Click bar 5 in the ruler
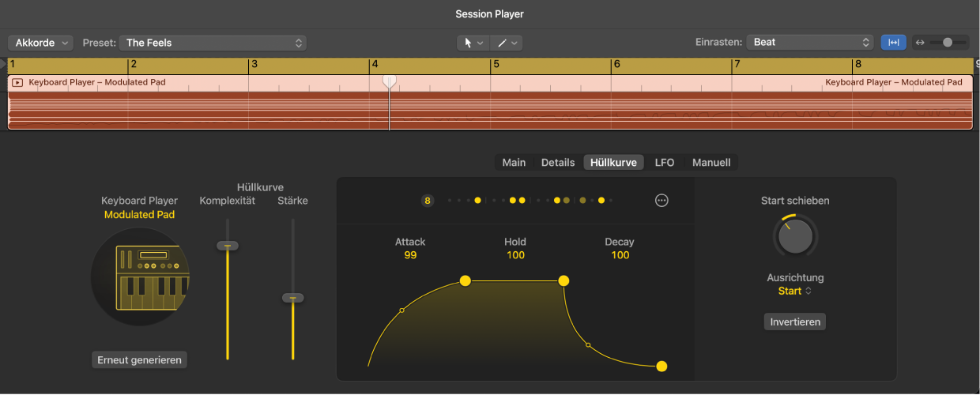 tap(496, 65)
